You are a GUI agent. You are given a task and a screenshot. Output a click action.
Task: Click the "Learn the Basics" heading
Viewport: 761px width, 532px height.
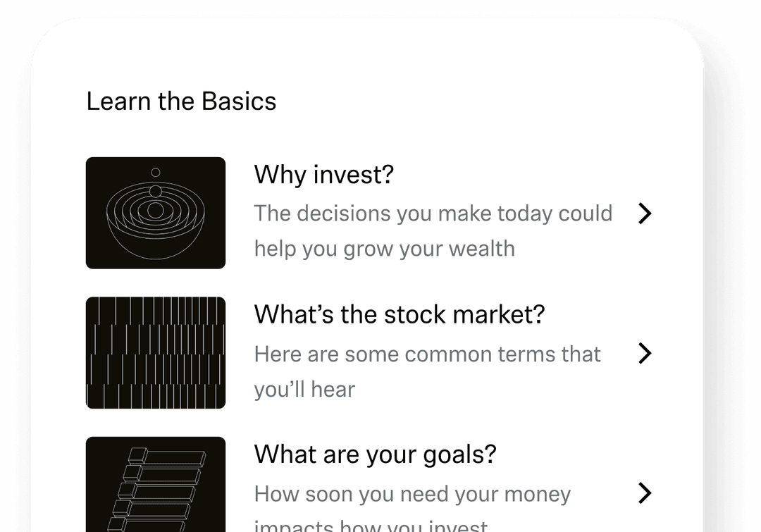pyautogui.click(x=181, y=101)
